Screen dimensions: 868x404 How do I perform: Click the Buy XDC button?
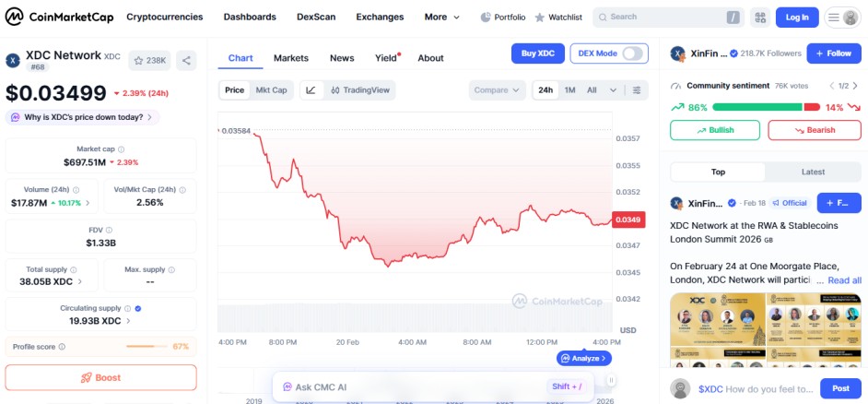[x=537, y=53]
